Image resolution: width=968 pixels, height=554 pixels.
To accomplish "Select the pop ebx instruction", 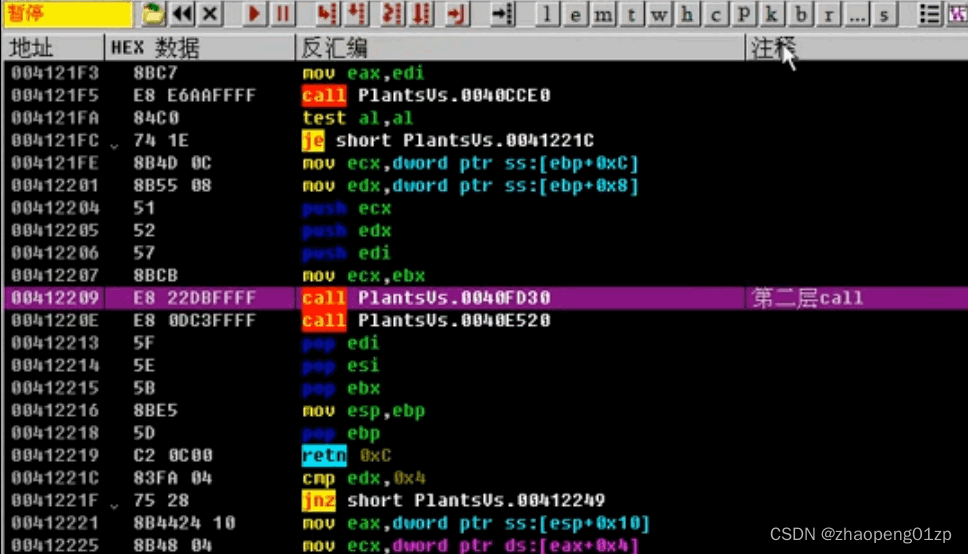I will click(341, 388).
